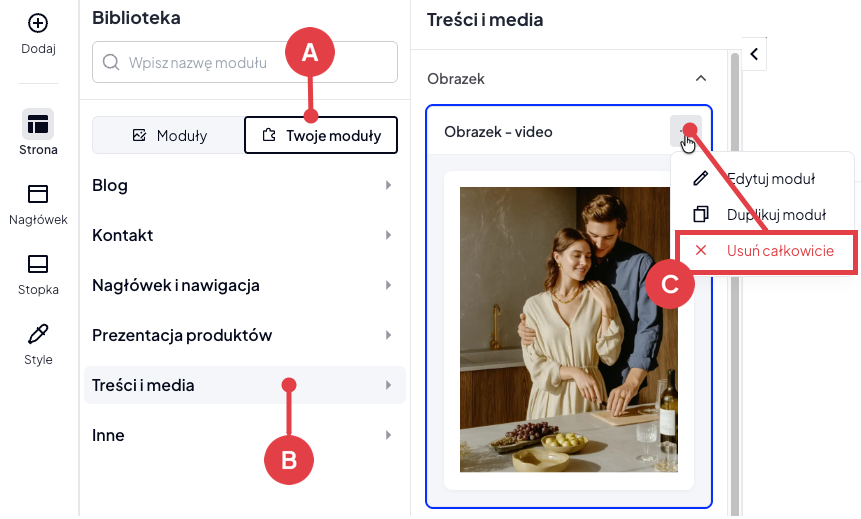
Task: Open options menu for Obrazek - video
Action: coord(686,131)
